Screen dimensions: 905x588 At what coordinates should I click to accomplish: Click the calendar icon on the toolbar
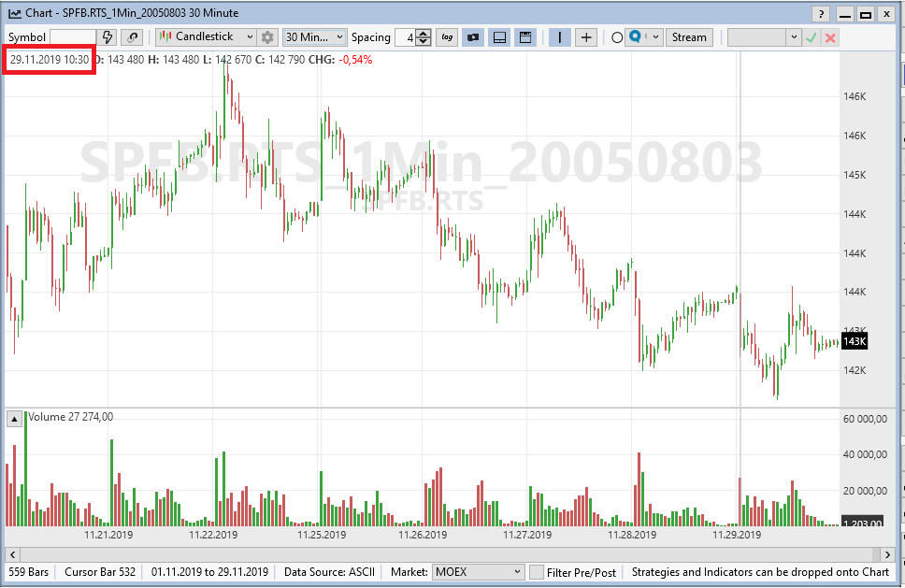524,36
